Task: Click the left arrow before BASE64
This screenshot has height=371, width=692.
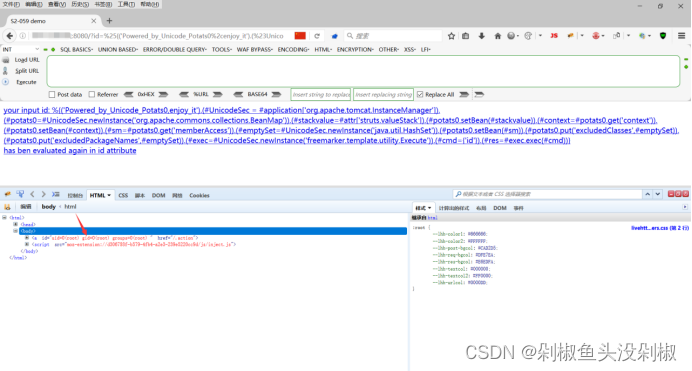Action: pyautogui.click(x=238, y=94)
